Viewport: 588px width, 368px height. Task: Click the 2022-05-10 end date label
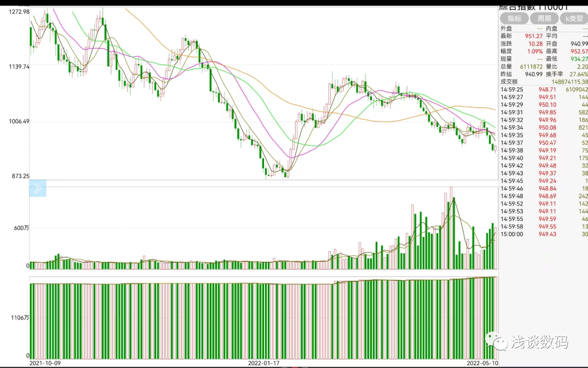(482, 363)
